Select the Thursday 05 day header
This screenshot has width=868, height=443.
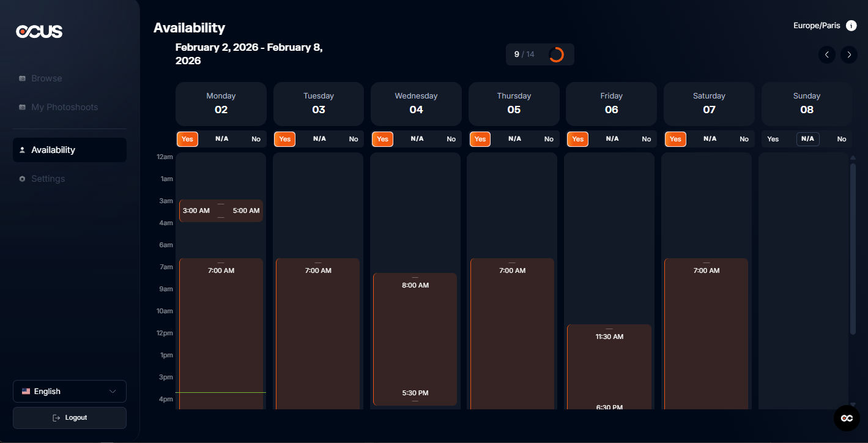[514, 103]
